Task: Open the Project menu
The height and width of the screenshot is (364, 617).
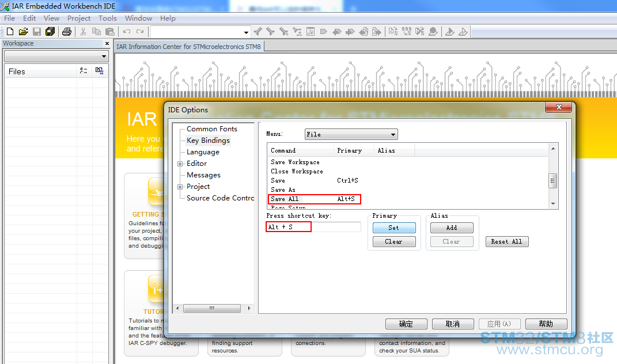Action: pos(79,18)
